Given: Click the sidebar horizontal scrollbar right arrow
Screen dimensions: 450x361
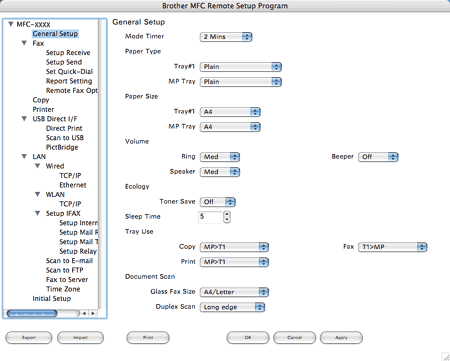Looking at the screenshot, I should (93, 313).
